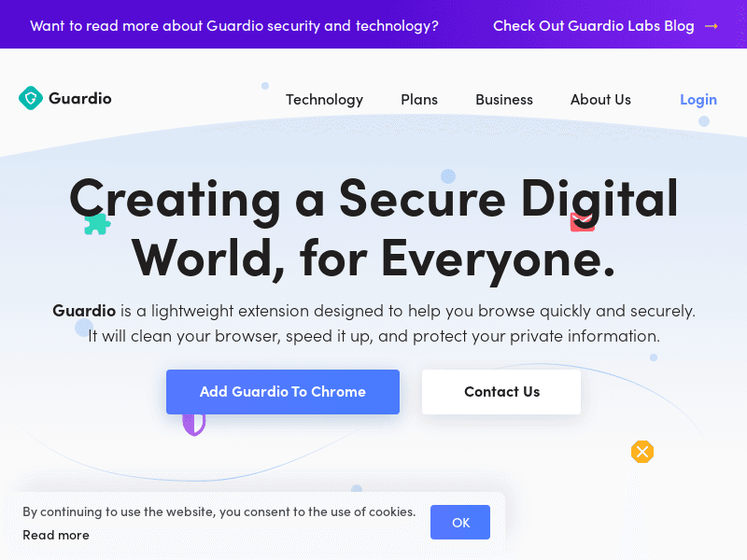Viewport: 747px width, 560px height.
Task: Open the Read more cookie link
Action: [x=56, y=535]
